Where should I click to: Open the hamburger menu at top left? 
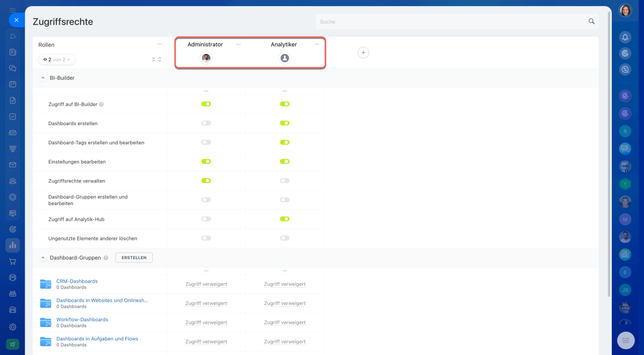13,10
